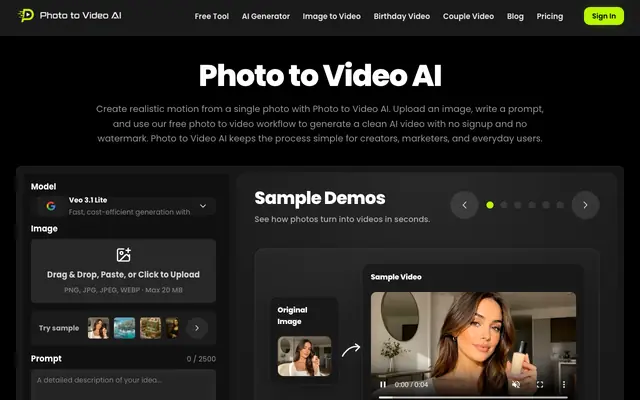Image resolution: width=640 pixels, height=400 pixels.
Task: Pause the sample video
Action: coord(383,384)
